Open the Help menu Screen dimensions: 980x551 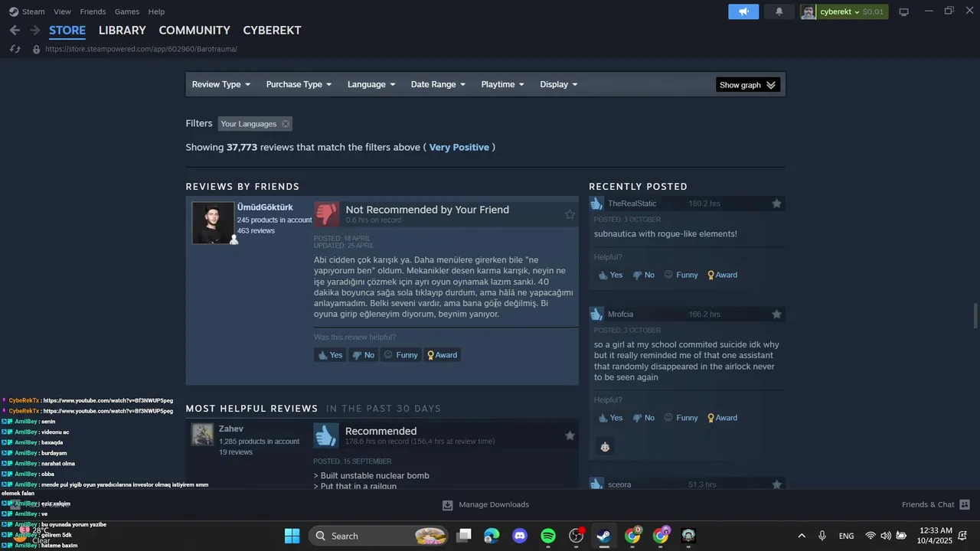click(156, 11)
